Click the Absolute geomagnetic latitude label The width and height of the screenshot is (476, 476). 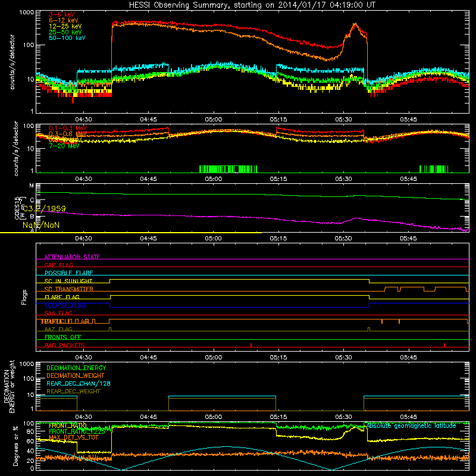click(x=411, y=426)
